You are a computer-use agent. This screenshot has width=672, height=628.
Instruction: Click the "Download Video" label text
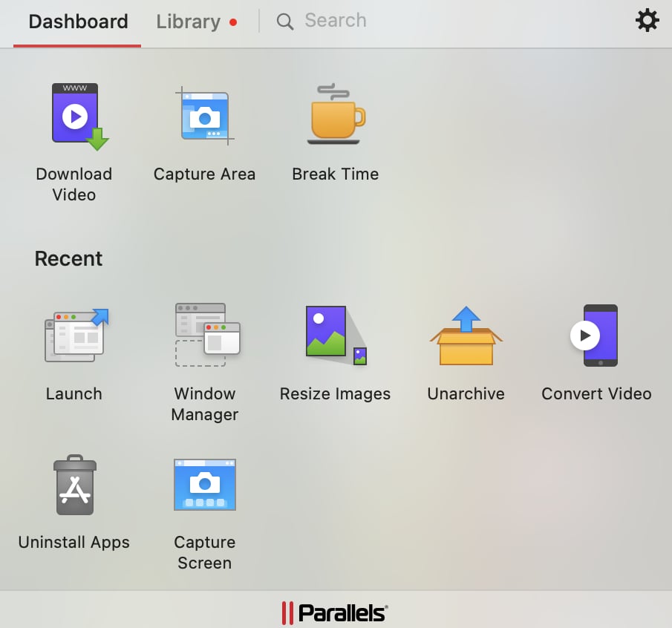[x=74, y=184]
